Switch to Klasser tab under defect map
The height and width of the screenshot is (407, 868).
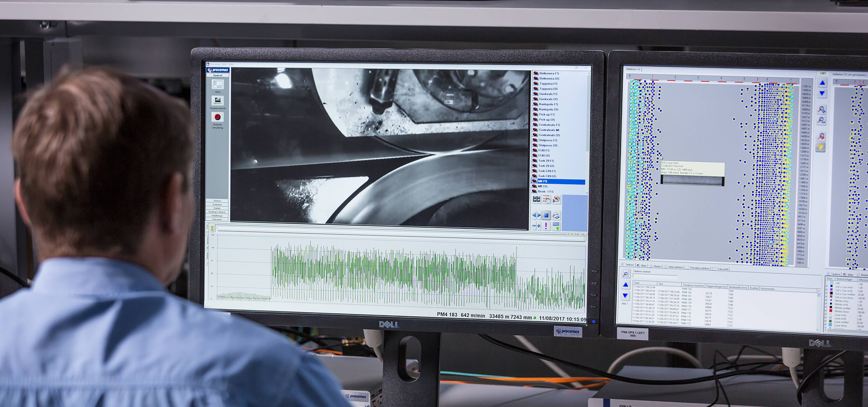point(655,266)
